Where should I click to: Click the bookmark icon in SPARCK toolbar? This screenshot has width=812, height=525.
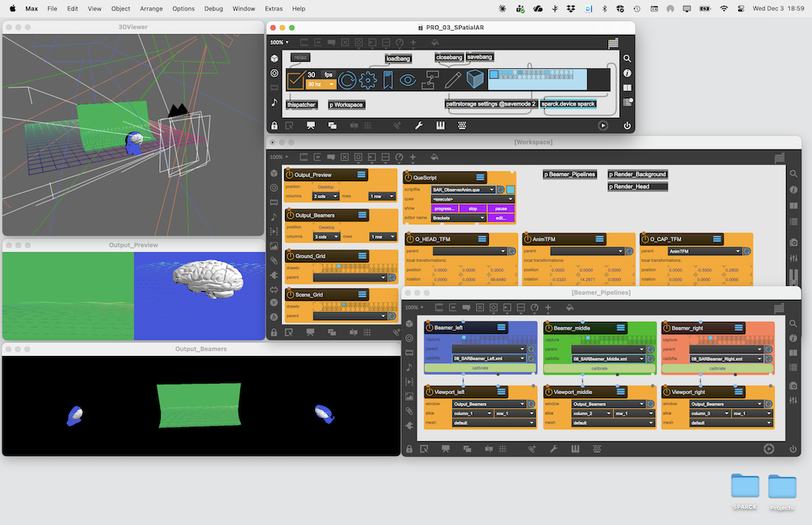[x=388, y=80]
